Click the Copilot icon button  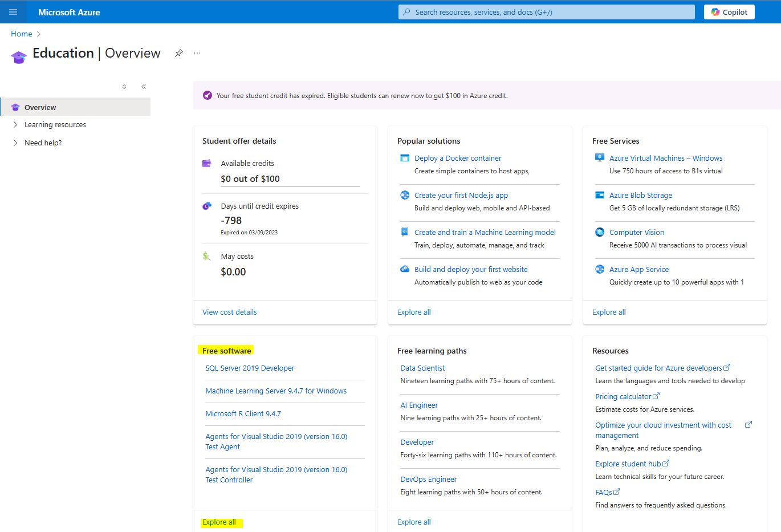pyautogui.click(x=729, y=12)
